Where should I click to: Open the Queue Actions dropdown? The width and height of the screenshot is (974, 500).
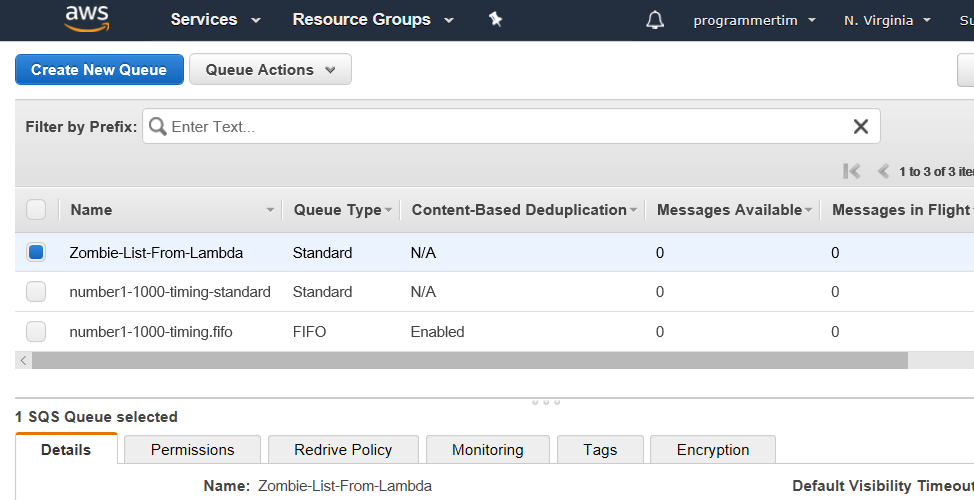[270, 70]
